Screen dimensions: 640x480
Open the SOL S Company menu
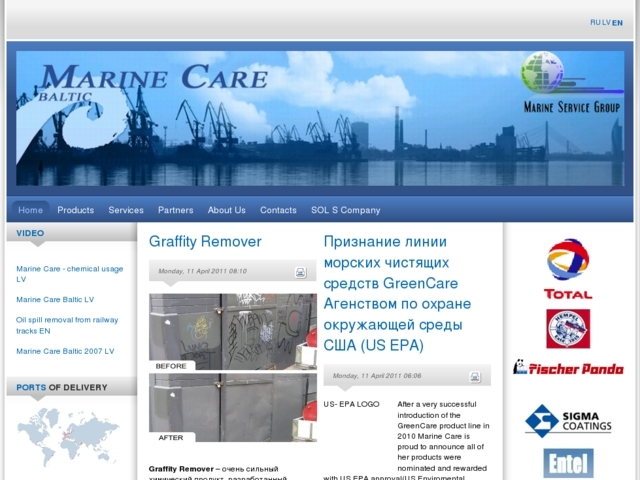[x=345, y=210]
